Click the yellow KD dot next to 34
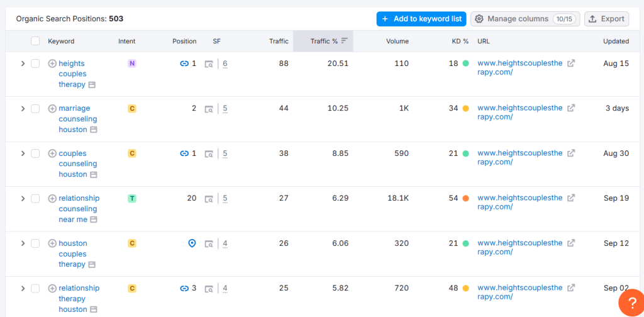 click(465, 108)
